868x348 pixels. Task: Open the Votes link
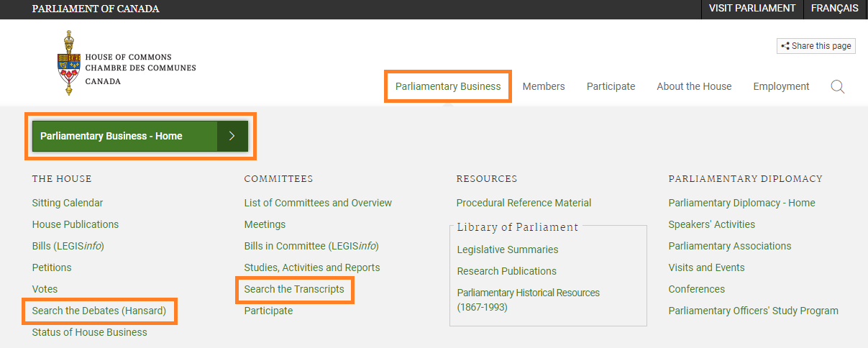(x=45, y=289)
